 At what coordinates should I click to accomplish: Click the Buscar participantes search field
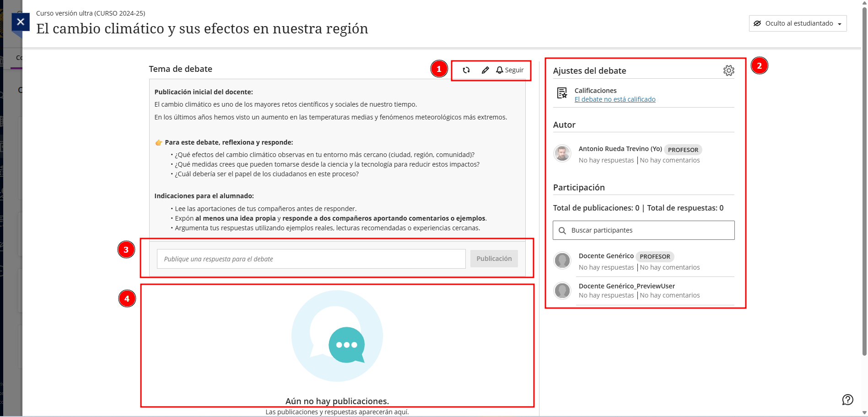point(650,230)
